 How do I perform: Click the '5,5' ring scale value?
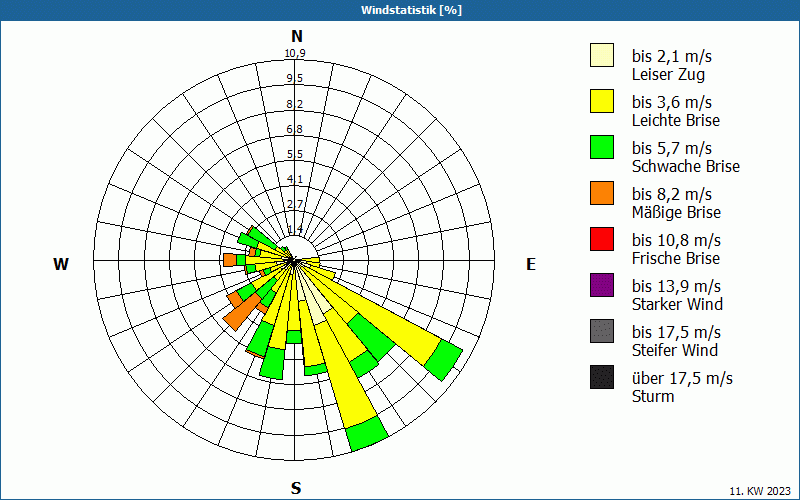click(x=295, y=154)
